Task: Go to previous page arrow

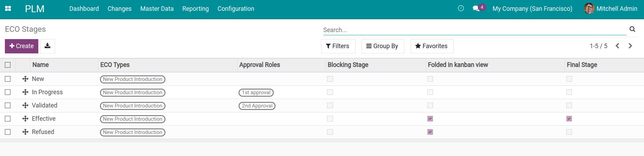Action: [x=617, y=46]
